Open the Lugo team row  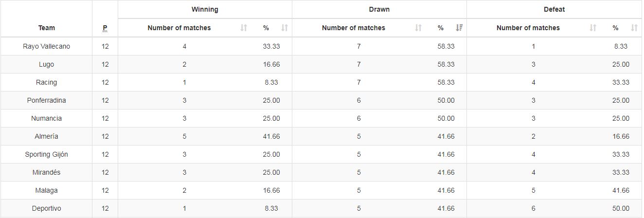point(321,64)
